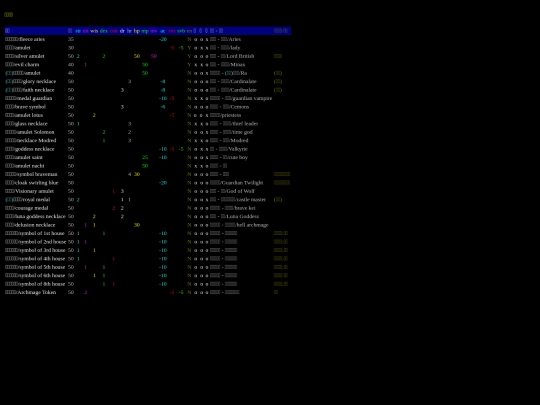Click the "Aries" source text
Viewport: 540px width, 405px height.
[x=235, y=39]
